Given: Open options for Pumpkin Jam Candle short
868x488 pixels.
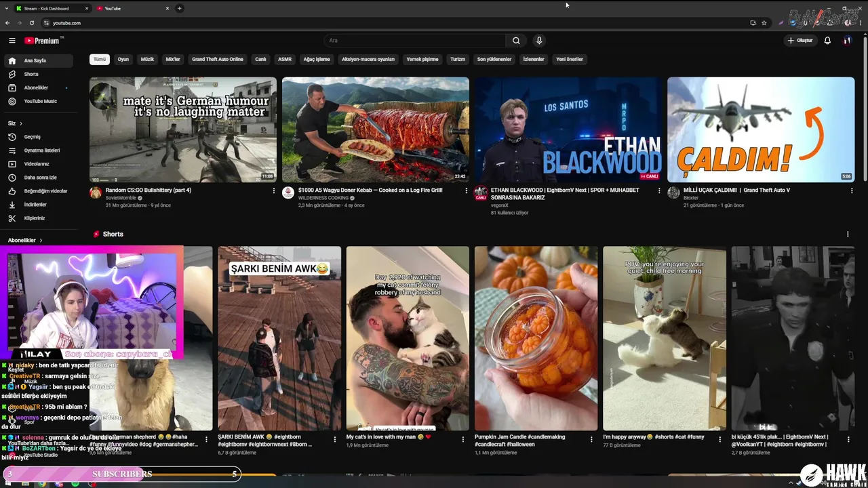Looking at the screenshot, I should [591, 439].
